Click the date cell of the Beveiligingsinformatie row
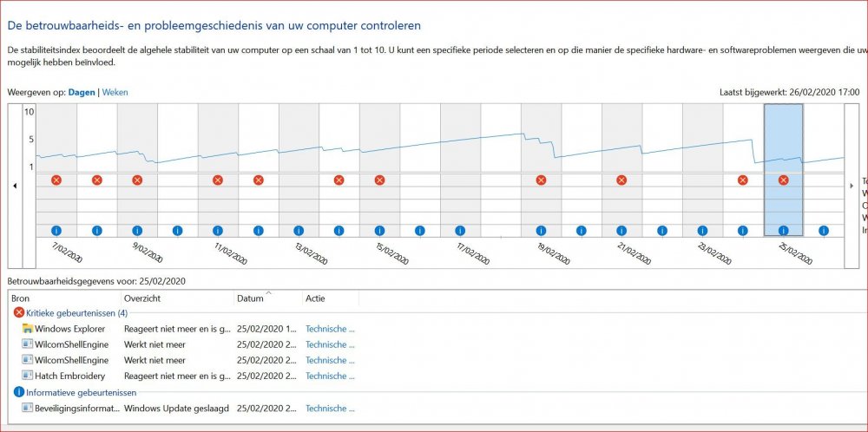 pyautogui.click(x=268, y=409)
